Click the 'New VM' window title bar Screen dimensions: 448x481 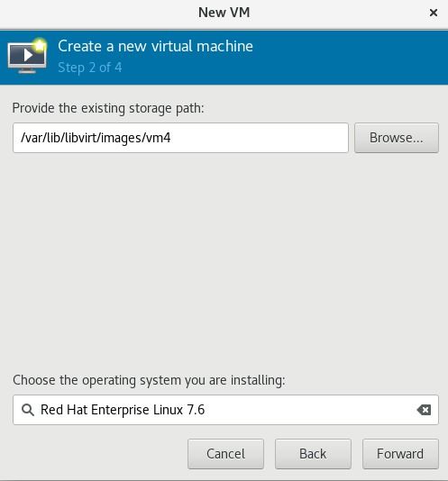click(x=224, y=13)
